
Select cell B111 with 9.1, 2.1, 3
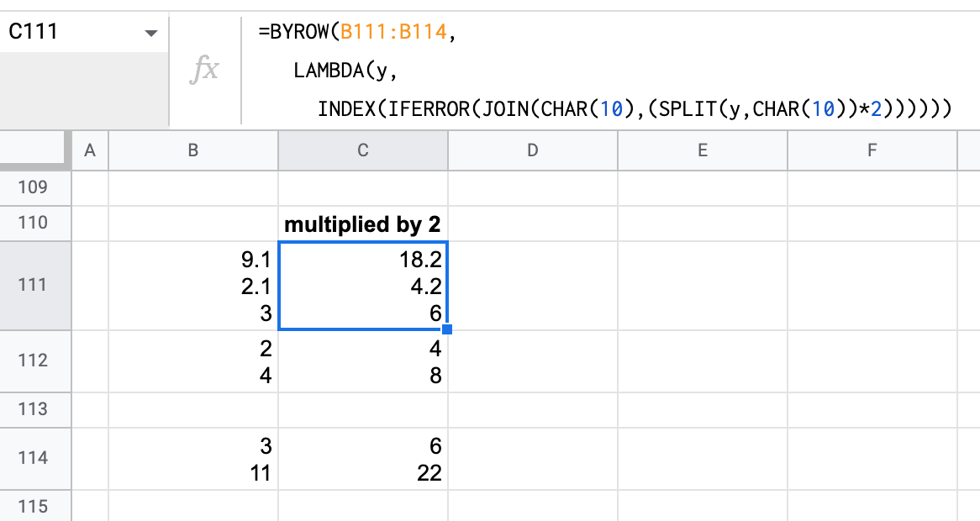(193, 286)
